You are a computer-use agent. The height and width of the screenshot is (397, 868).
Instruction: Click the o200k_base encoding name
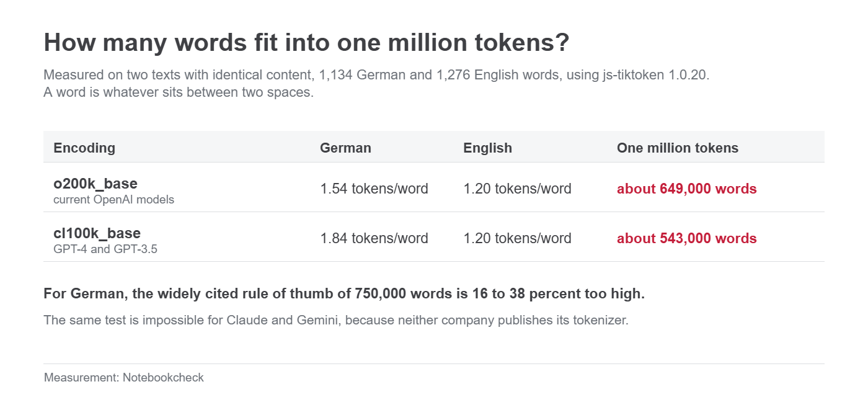pos(95,184)
